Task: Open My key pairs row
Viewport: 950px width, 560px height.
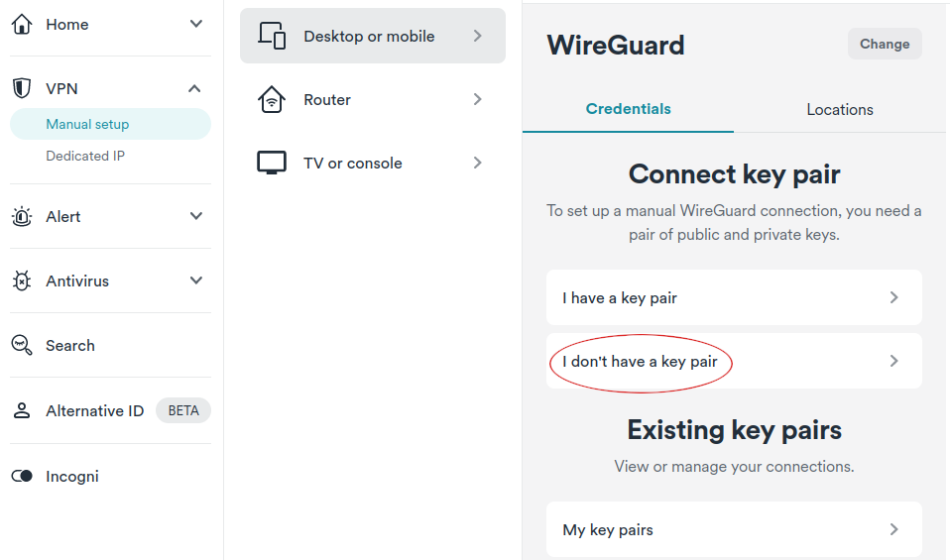Action: (734, 529)
